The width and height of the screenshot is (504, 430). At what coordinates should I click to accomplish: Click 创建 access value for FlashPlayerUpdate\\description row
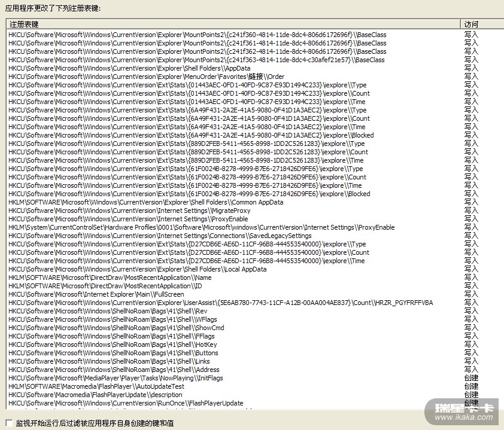coord(471,395)
